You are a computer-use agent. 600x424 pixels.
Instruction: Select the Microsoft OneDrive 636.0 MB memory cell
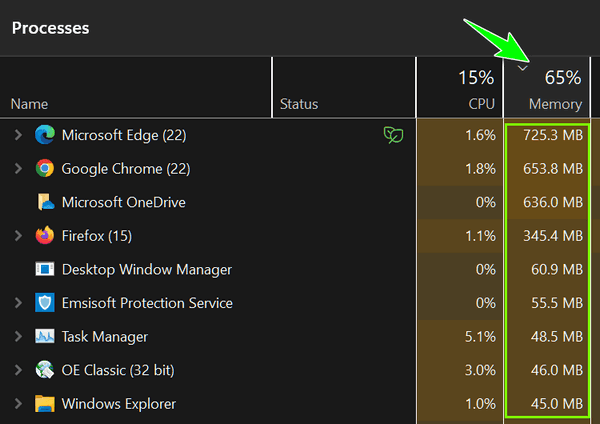(x=547, y=202)
